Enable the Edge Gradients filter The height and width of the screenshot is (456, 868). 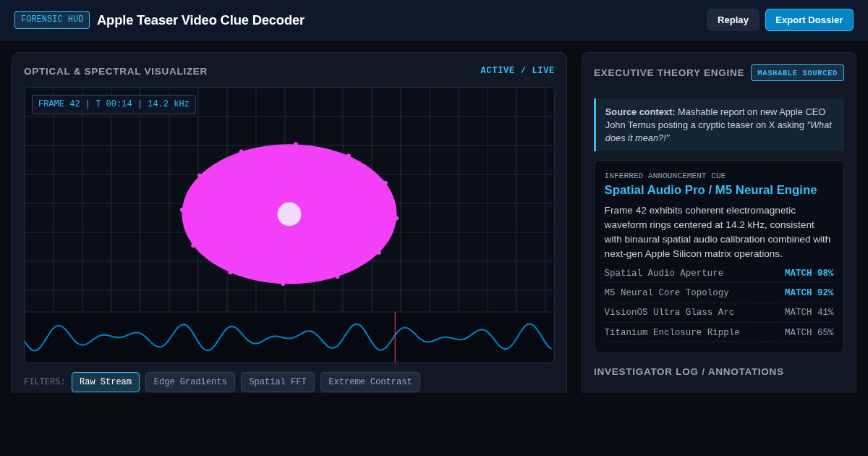190,382
